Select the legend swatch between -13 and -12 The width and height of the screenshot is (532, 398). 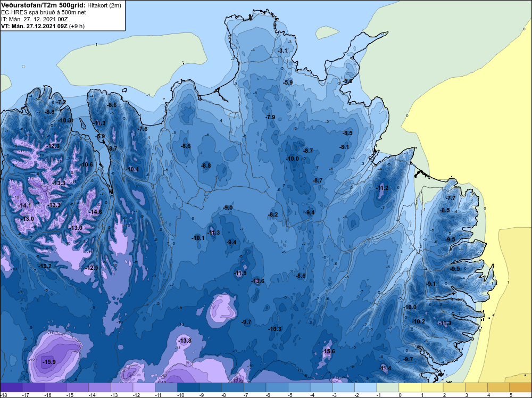click(x=122, y=387)
